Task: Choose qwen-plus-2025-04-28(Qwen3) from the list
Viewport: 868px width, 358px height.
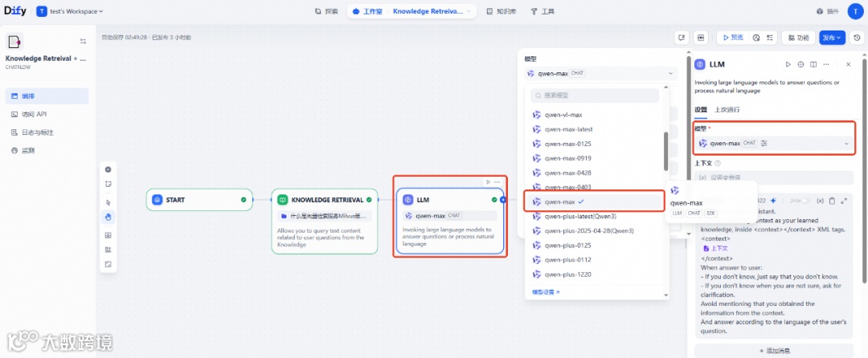Action: click(x=594, y=230)
